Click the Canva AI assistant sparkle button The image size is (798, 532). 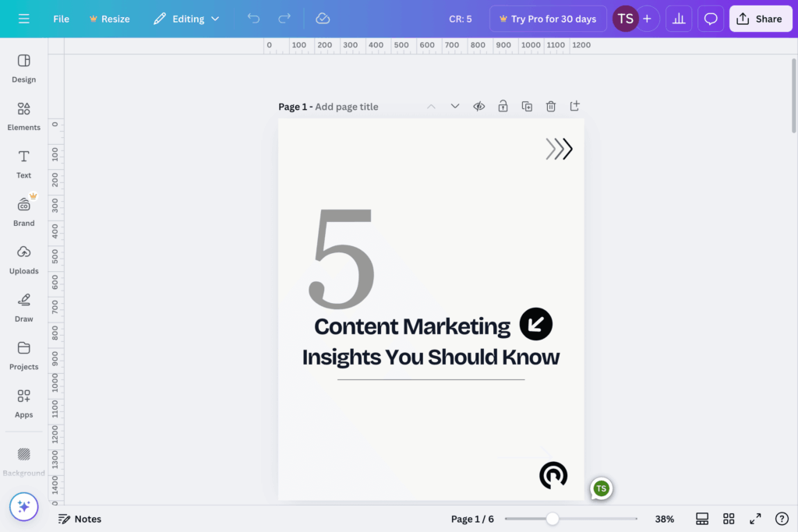[23, 507]
